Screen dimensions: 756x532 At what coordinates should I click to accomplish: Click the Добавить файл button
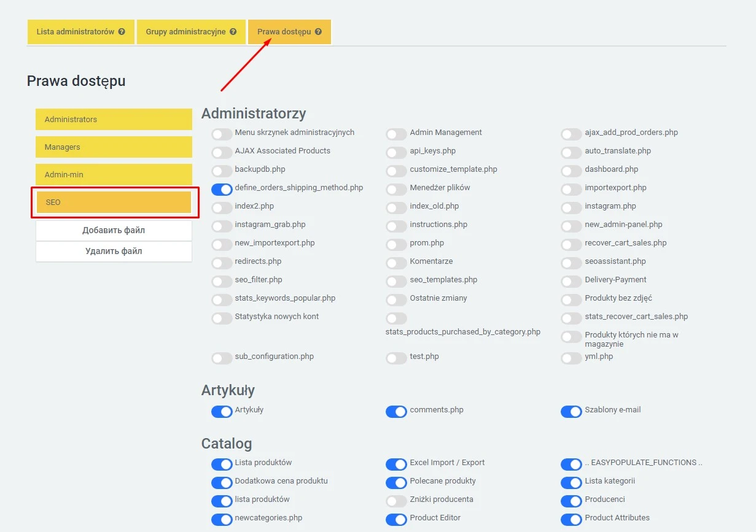114,231
